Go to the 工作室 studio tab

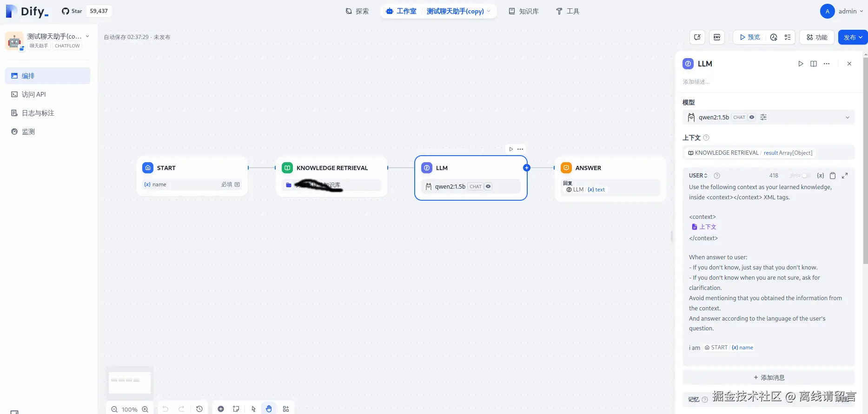click(x=401, y=11)
